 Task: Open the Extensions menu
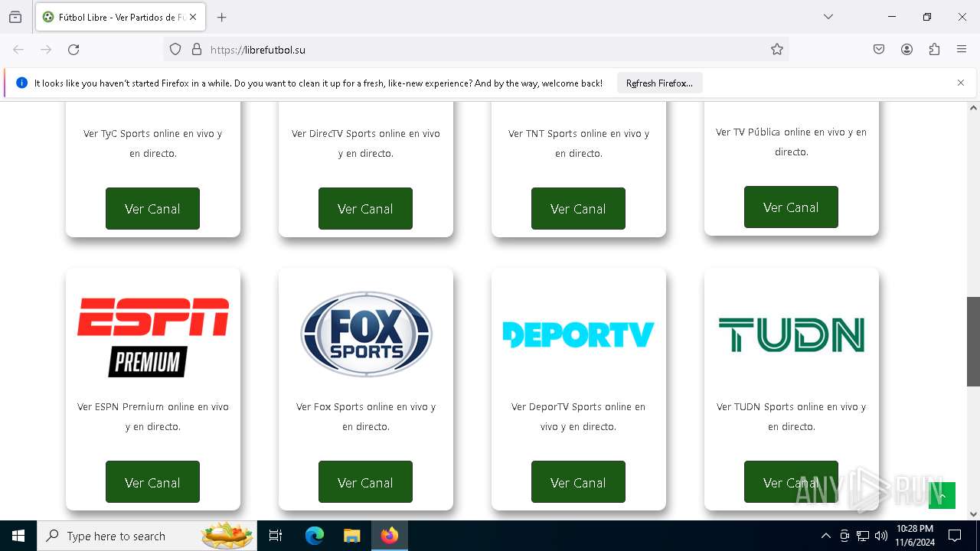pos(934,50)
